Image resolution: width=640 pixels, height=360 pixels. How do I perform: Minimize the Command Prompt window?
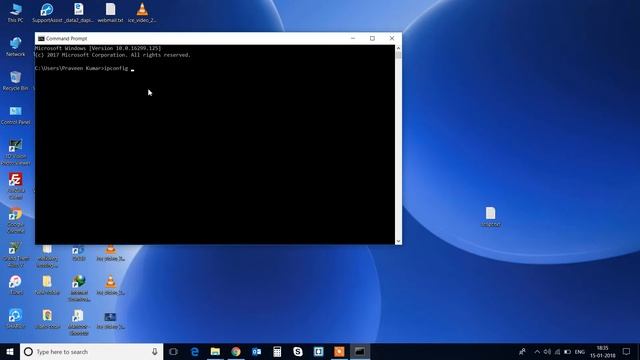tap(353, 38)
